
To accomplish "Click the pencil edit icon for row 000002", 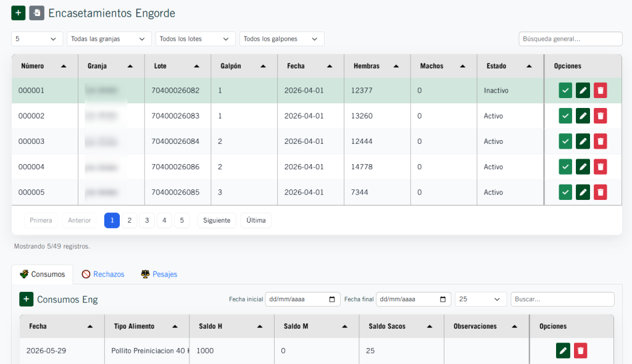I will pos(583,116).
